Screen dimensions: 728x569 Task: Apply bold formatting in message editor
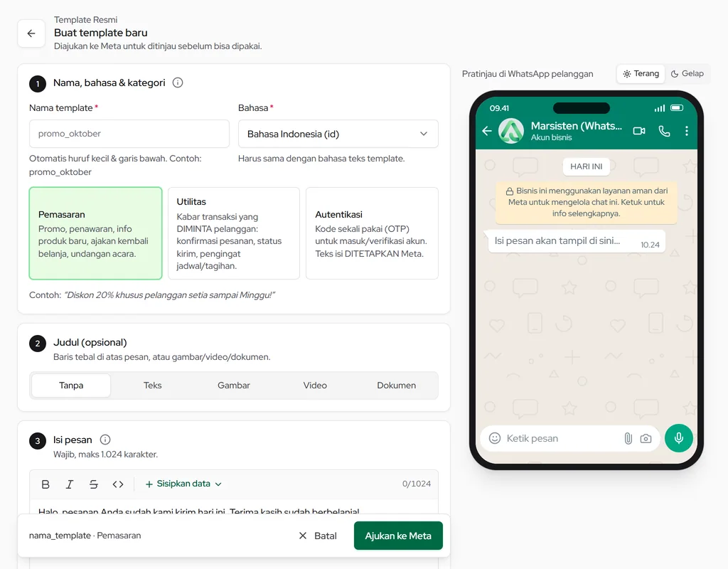[x=45, y=484]
